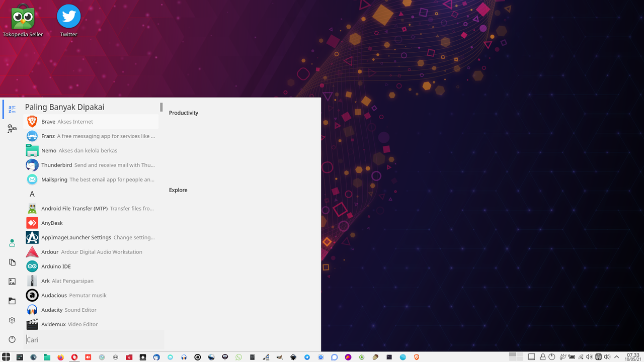Open AppImageLauncher Settings entry

point(91,237)
